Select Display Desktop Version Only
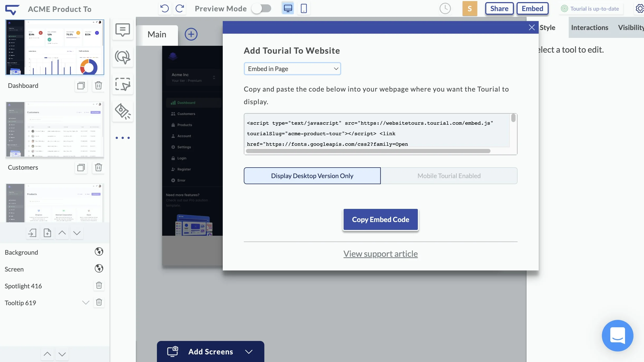This screenshot has width=644, height=362. (x=312, y=176)
